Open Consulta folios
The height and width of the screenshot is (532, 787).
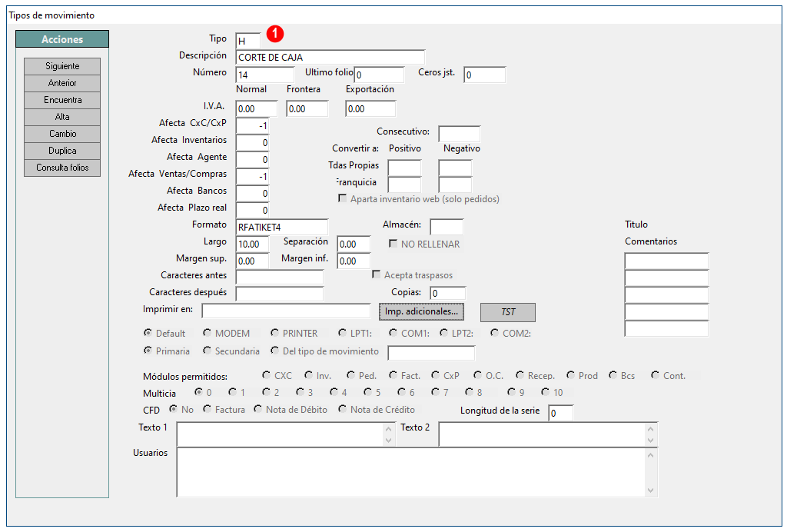[x=62, y=168]
